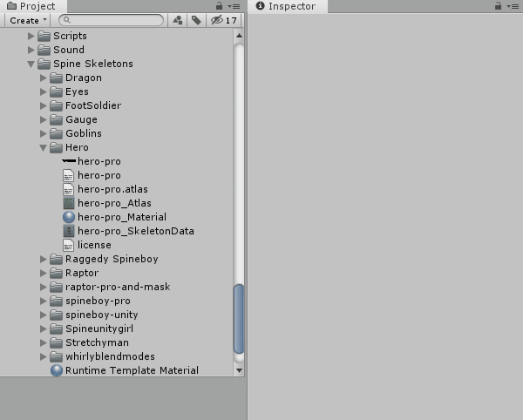The width and height of the screenshot is (523, 420).
Task: Select the hero-pro.atlas text file icon
Action: click(69, 189)
